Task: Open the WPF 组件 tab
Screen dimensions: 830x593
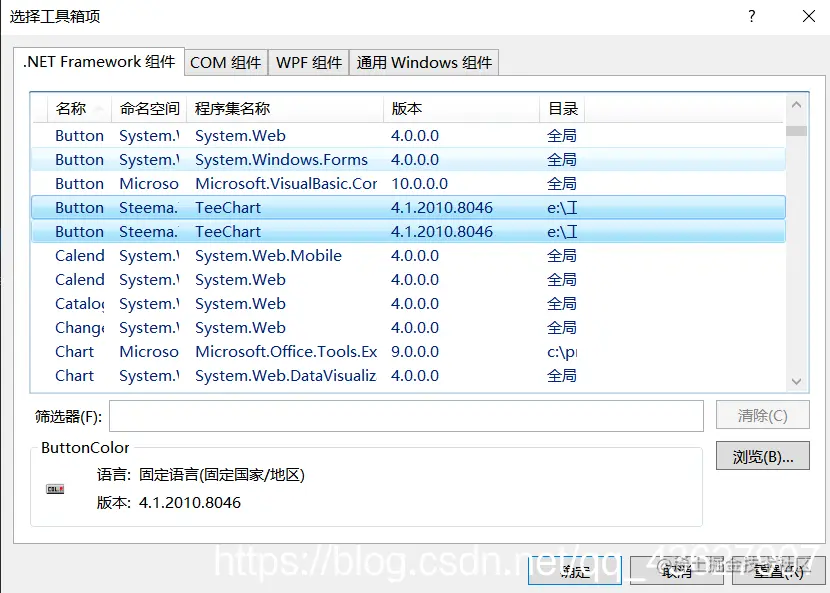Action: 309,63
